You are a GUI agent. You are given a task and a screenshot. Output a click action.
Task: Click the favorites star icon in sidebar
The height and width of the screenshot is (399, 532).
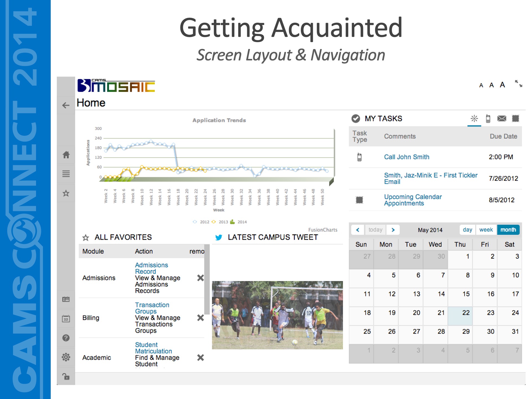point(66,193)
